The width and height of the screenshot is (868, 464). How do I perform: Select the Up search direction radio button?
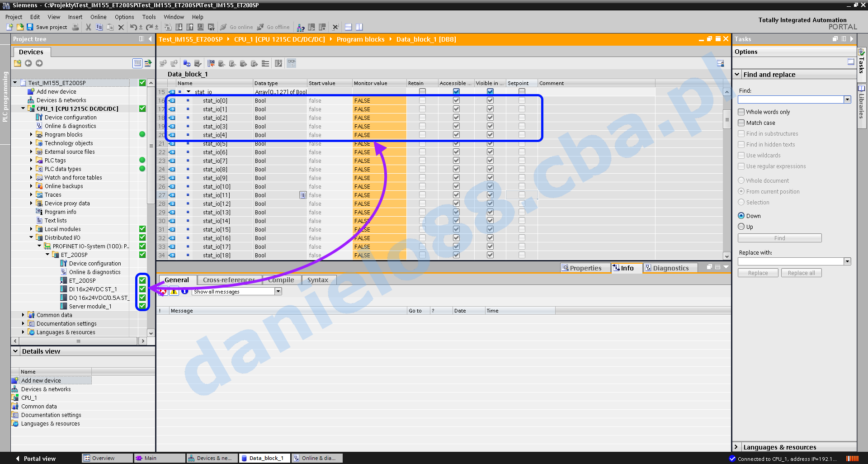(741, 227)
